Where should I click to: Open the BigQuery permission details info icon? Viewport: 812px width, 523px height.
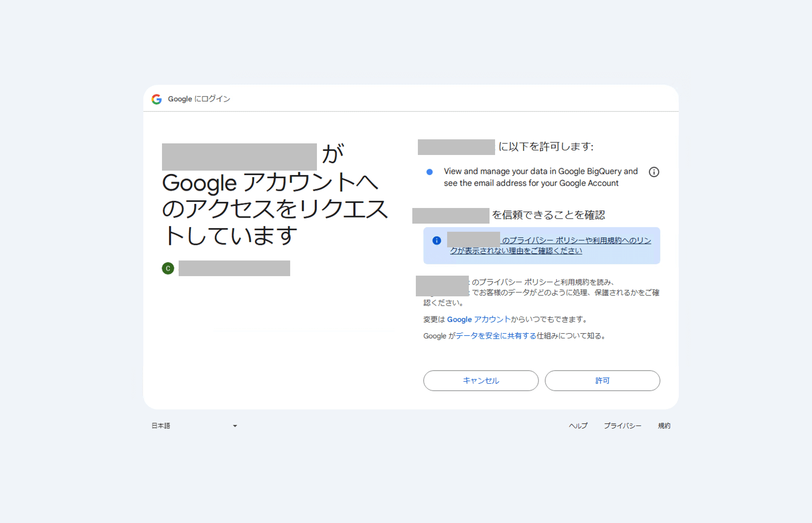click(654, 172)
